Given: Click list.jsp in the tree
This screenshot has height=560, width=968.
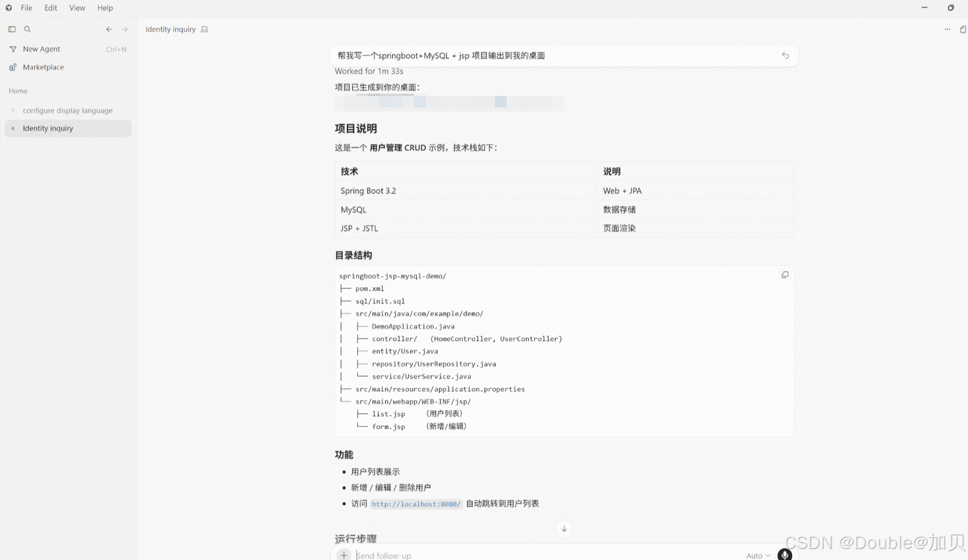Looking at the screenshot, I should pyautogui.click(x=389, y=414).
